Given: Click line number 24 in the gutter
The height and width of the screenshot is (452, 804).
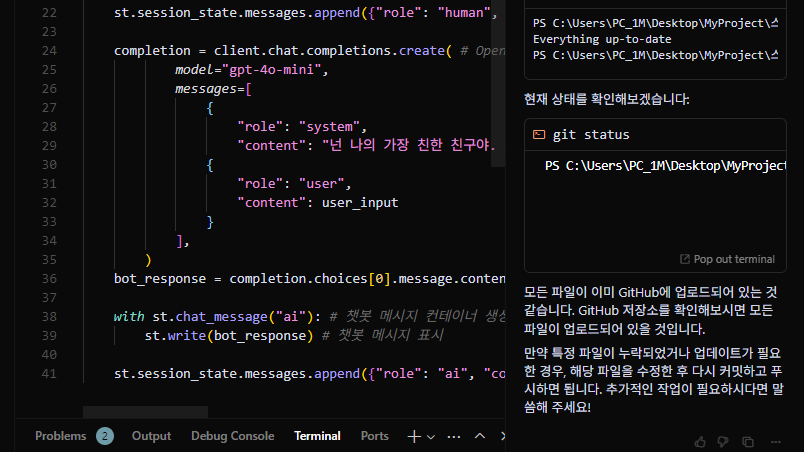Looking at the screenshot, I should (49, 51).
